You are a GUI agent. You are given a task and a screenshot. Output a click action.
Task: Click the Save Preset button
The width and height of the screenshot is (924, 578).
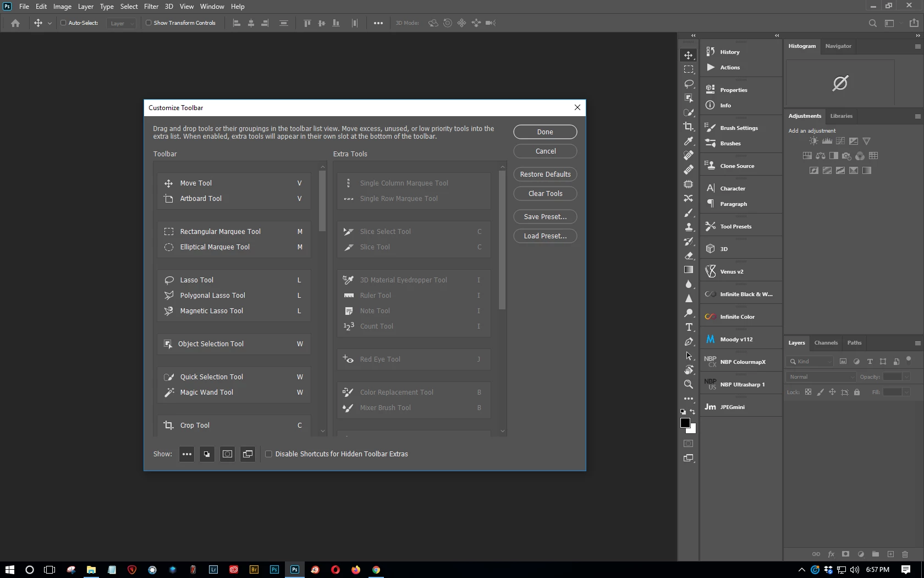(x=545, y=217)
